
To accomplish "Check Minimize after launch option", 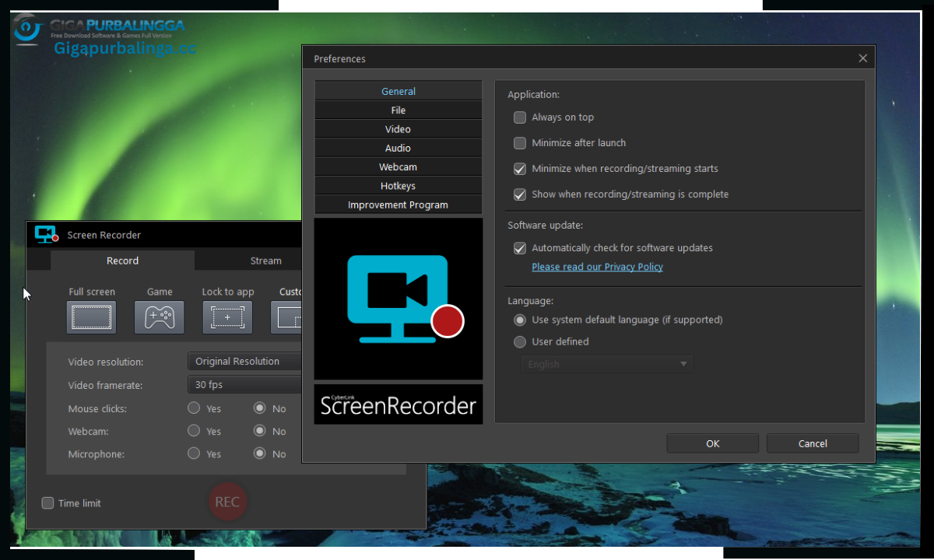I will click(x=520, y=143).
